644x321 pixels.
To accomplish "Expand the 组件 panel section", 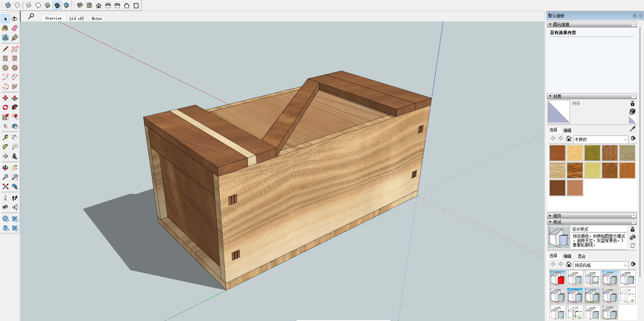I will tap(557, 216).
